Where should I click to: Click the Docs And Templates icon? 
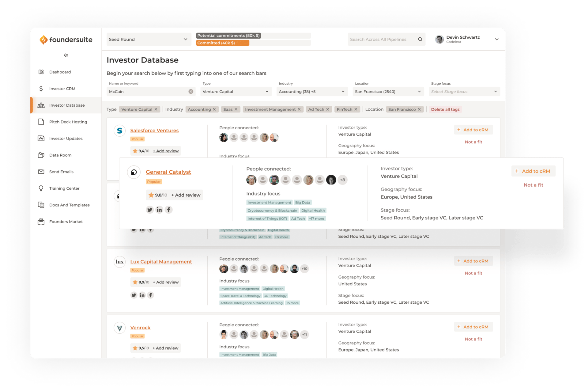(41, 205)
